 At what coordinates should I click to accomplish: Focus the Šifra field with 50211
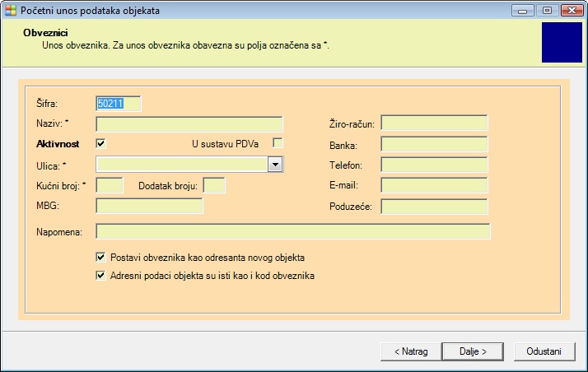tap(119, 104)
